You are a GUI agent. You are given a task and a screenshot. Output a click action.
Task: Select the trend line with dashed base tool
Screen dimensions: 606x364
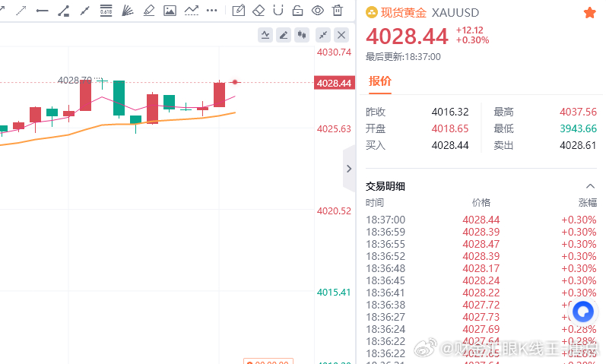[x=192, y=11]
